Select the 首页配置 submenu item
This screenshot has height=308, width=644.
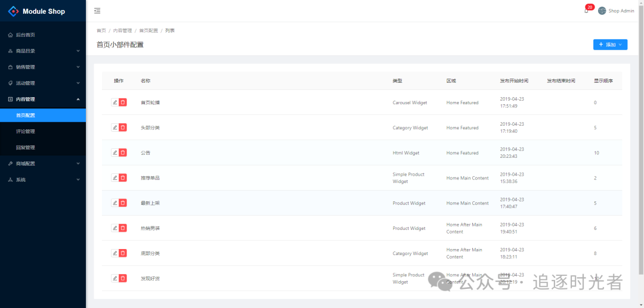(x=43, y=115)
